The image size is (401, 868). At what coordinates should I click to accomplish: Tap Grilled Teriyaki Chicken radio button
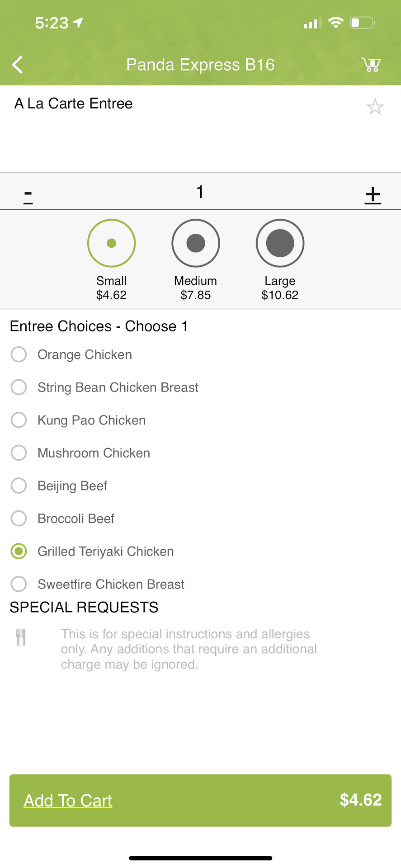19,551
